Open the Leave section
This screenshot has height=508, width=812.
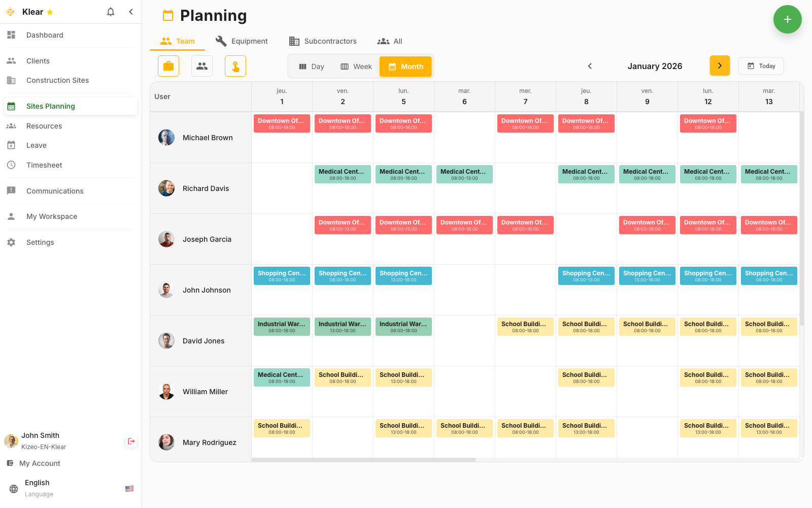[36, 145]
